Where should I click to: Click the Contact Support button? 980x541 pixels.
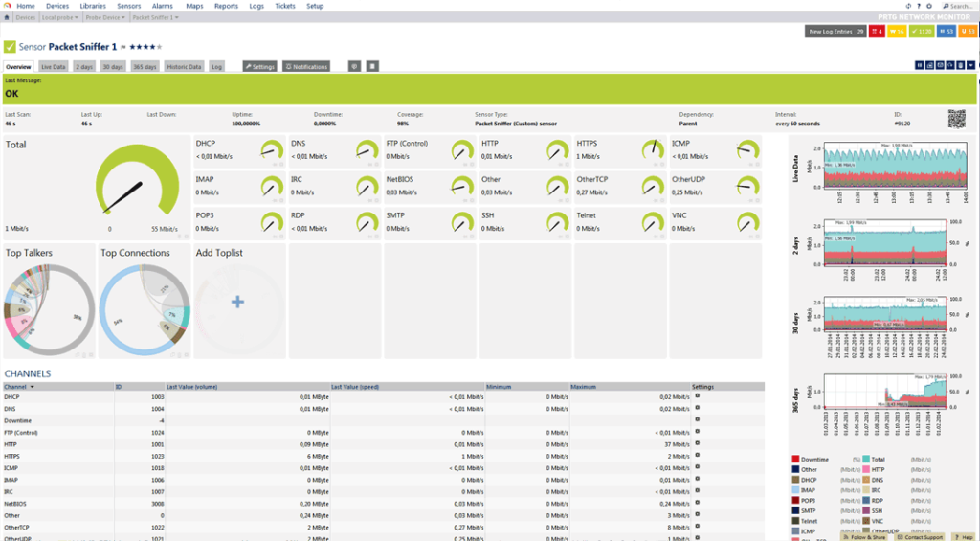[x=920, y=536]
